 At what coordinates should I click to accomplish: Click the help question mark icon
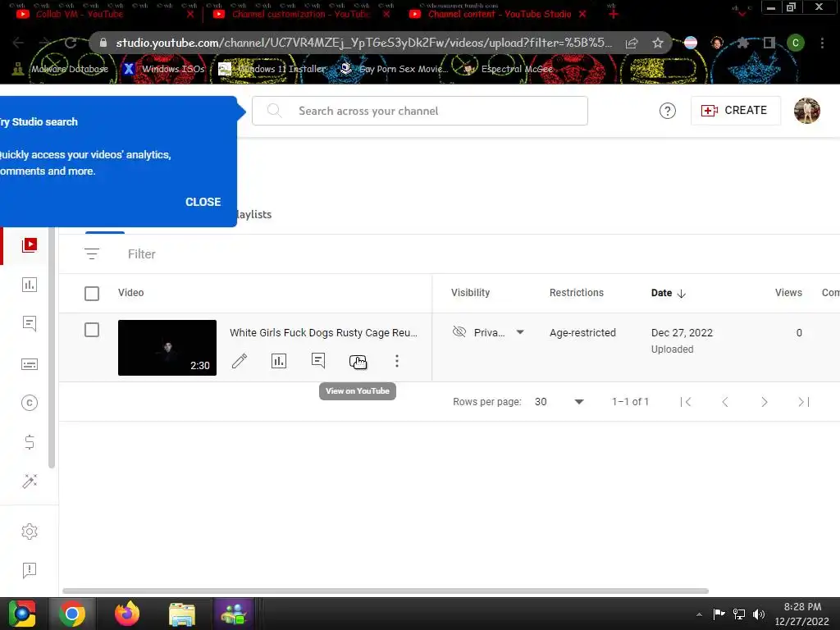[x=668, y=111]
